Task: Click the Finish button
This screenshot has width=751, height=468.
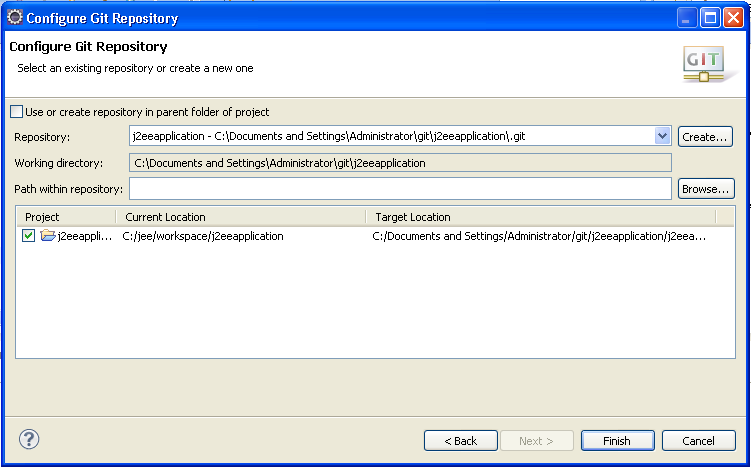Action: [x=617, y=441]
